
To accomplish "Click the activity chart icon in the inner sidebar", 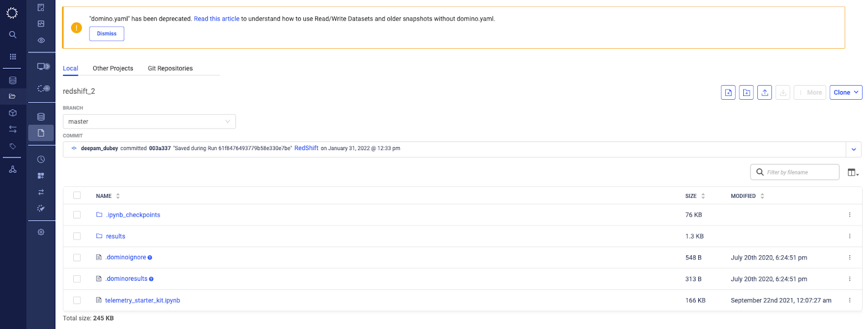I will [x=41, y=24].
